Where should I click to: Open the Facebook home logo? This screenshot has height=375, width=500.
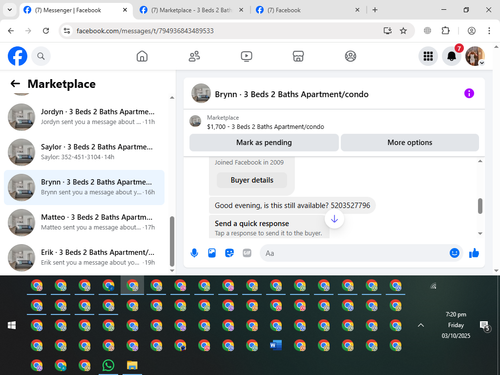click(x=17, y=56)
